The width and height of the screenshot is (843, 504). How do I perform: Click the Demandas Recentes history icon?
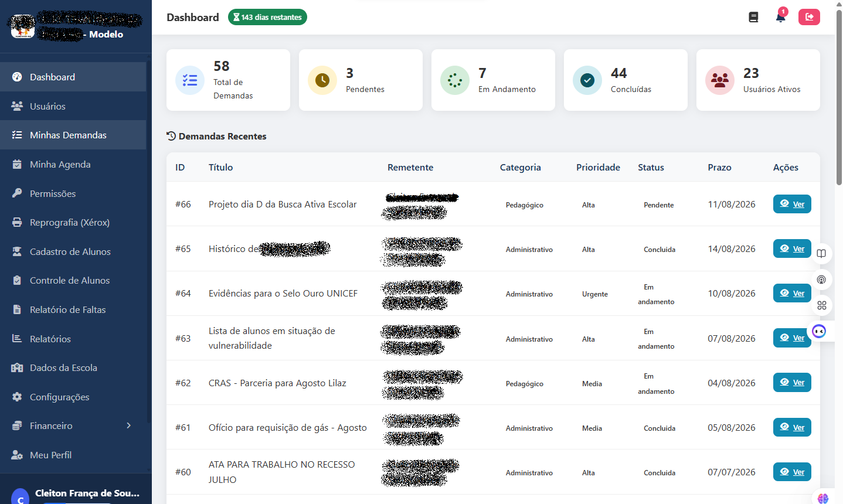click(x=171, y=136)
